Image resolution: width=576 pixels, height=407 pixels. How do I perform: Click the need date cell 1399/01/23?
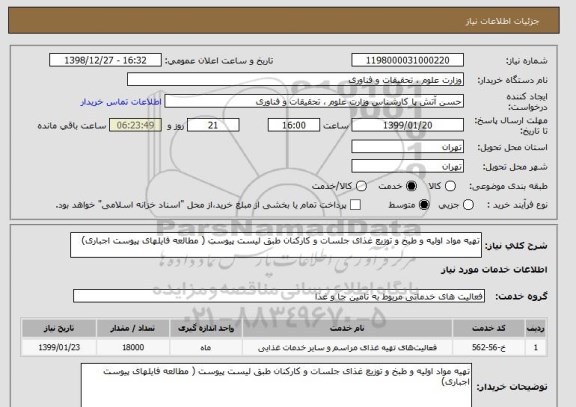click(x=59, y=347)
